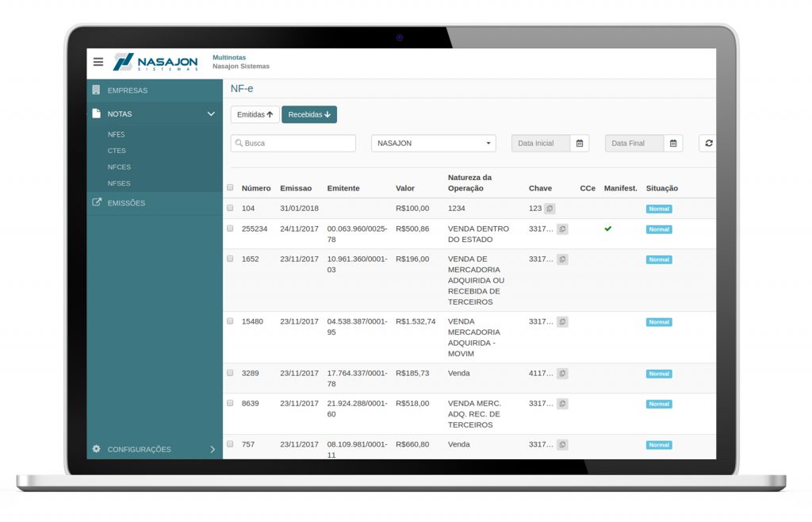Click the refresh icon button
812x522 pixels.
[708, 144]
